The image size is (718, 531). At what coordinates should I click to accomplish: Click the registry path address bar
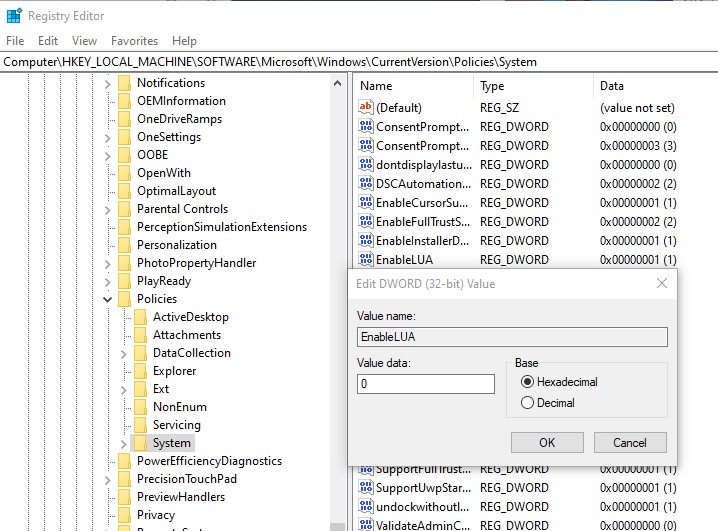pyautogui.click(x=359, y=62)
